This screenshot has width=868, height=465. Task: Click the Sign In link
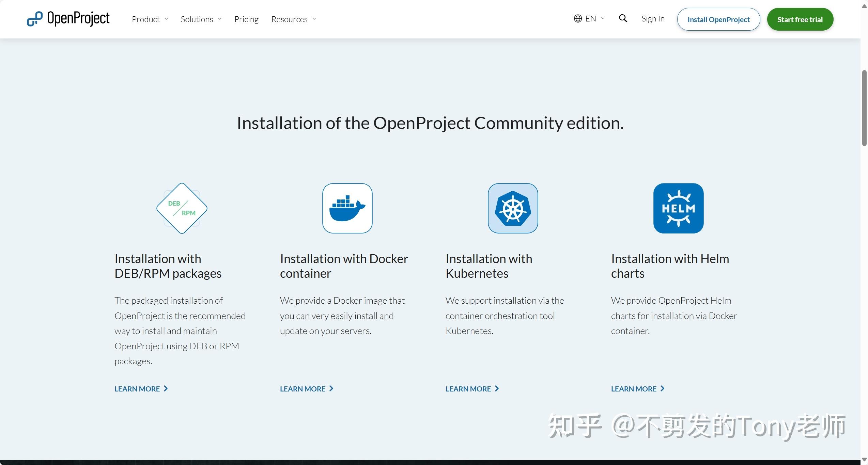coord(653,19)
